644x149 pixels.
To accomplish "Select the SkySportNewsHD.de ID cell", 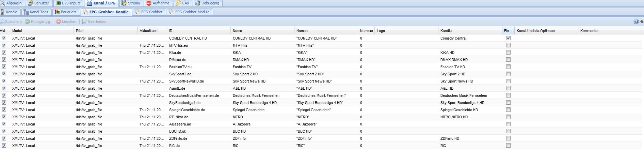I will pos(199,81).
